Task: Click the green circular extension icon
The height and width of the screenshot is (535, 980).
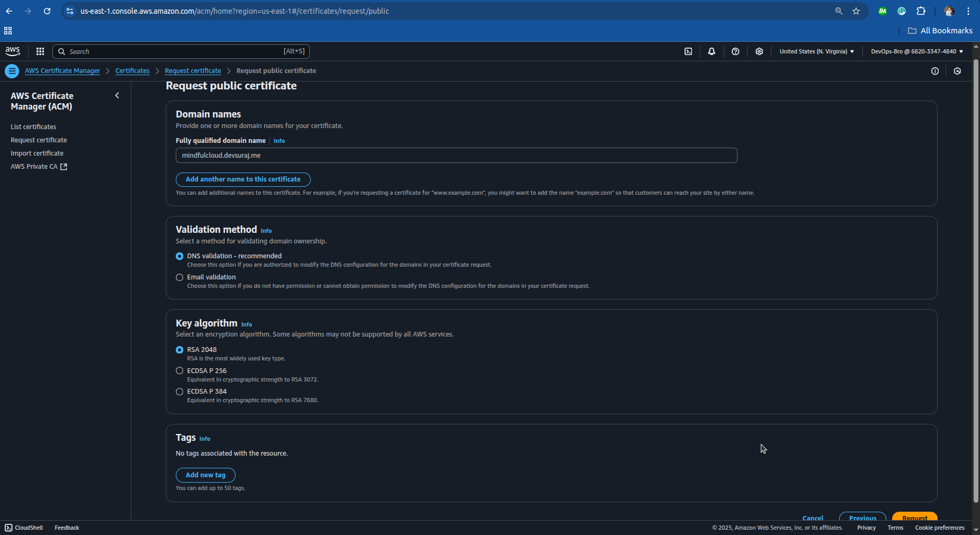Action: [902, 11]
